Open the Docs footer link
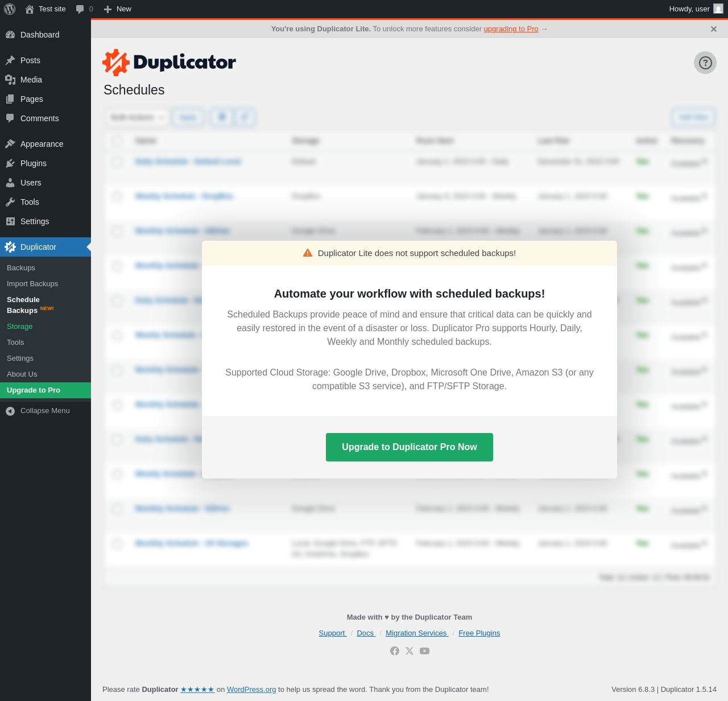This screenshot has height=701, width=728. (x=366, y=633)
